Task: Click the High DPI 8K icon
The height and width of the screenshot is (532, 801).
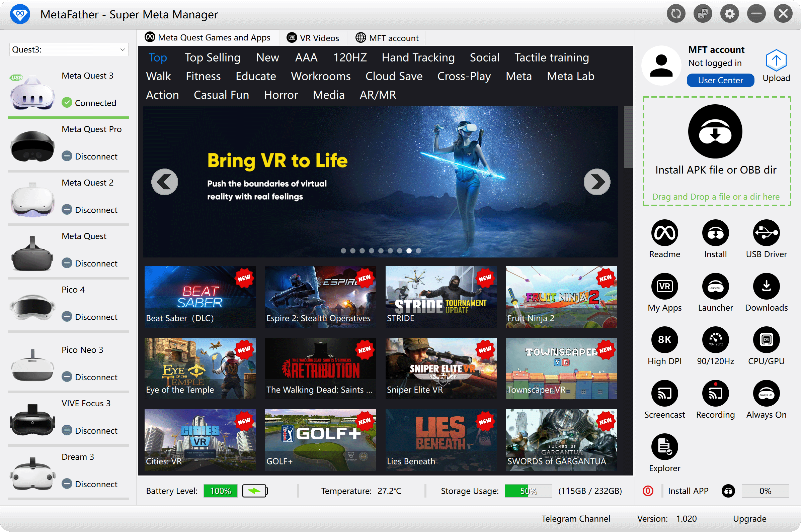Action: [x=664, y=340]
